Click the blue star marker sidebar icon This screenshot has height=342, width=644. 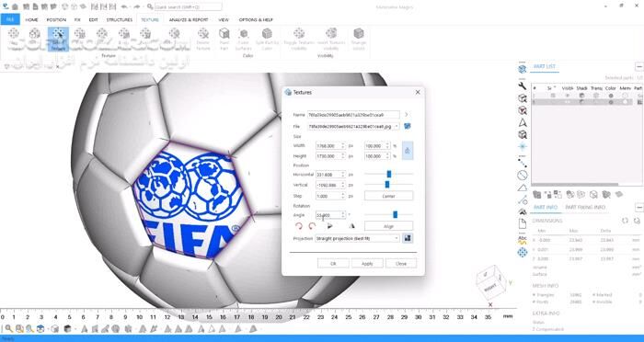tap(522, 146)
